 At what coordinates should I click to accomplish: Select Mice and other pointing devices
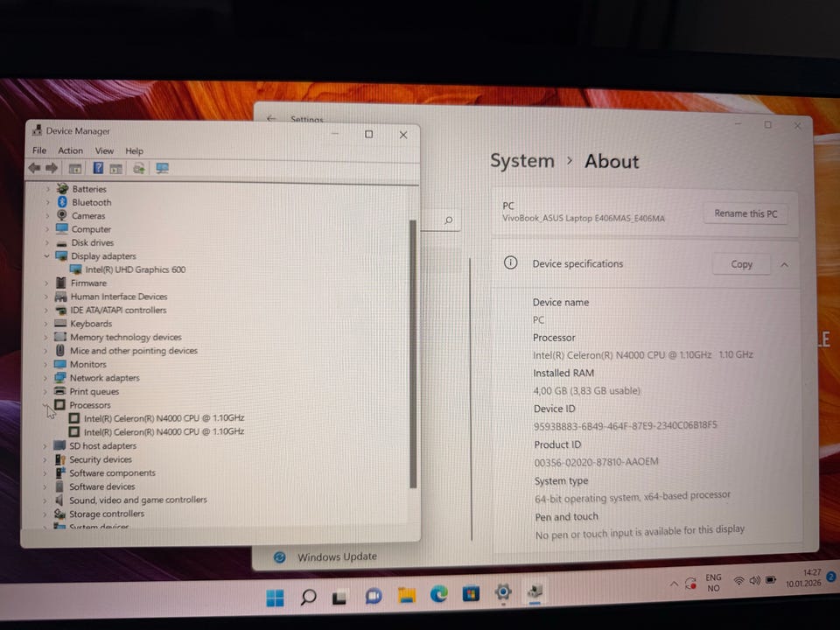(x=134, y=350)
